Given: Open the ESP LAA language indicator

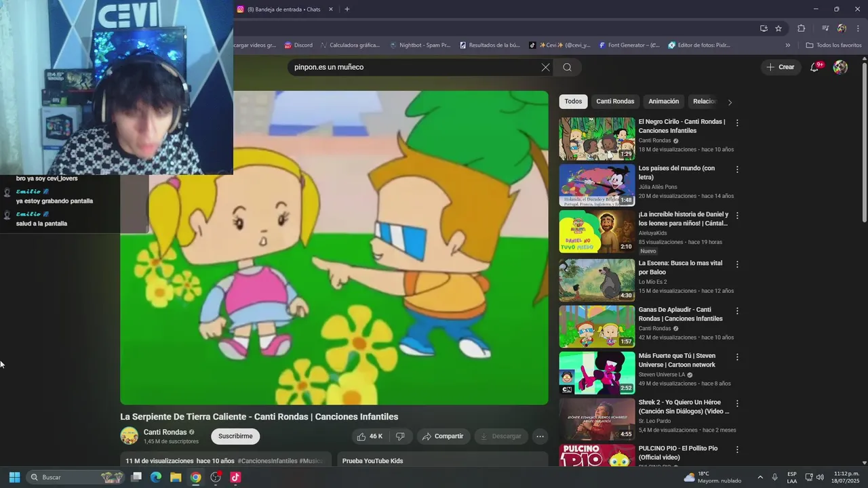Looking at the screenshot, I should tap(792, 477).
